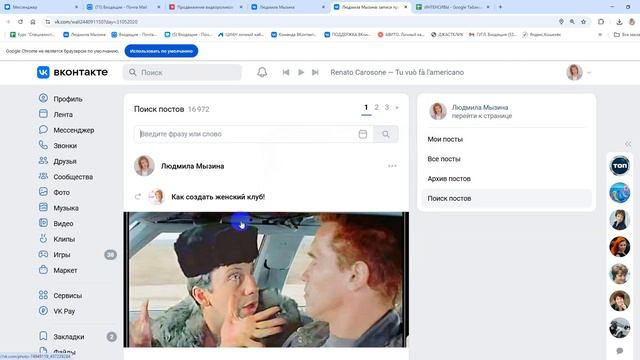Open the movie still image in the post
640x360 pixels.
click(266, 280)
